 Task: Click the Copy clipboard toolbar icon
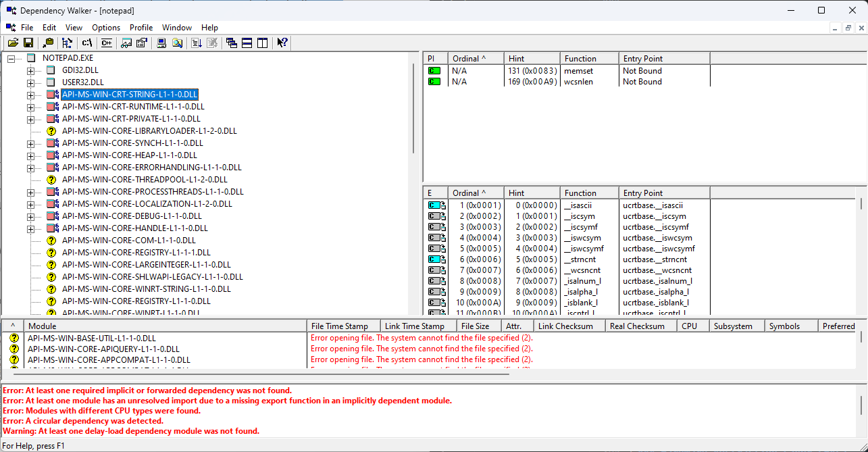pos(48,43)
